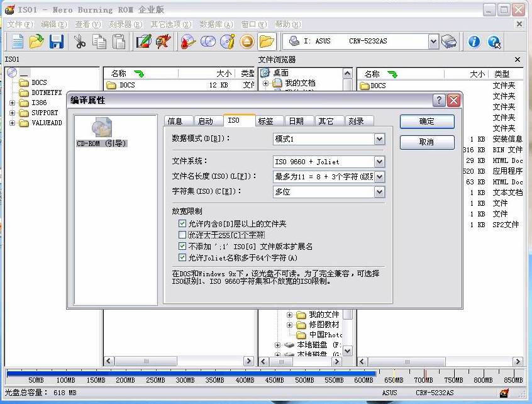Click the help pointer question icon

point(494,42)
